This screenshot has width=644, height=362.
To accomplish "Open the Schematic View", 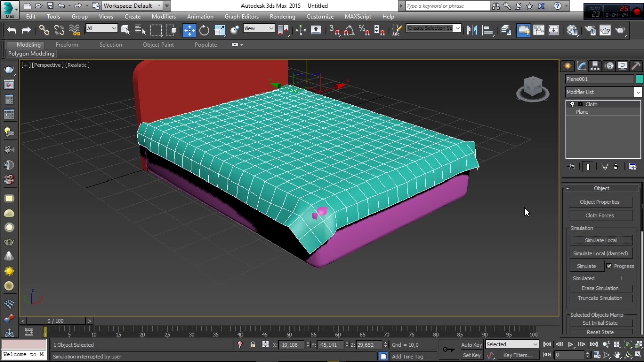I will coord(554,30).
